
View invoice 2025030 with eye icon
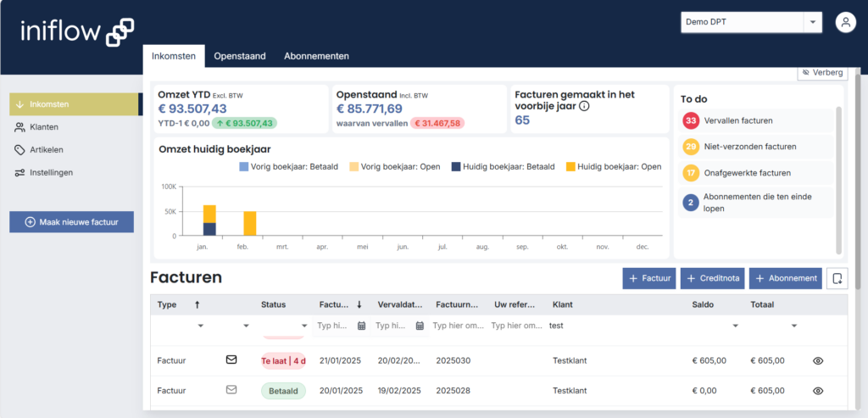pos(818,361)
